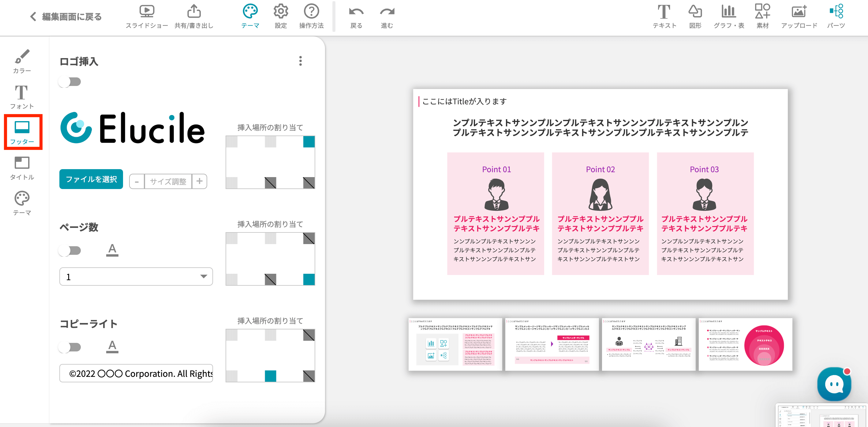The height and width of the screenshot is (427, 868).
Task: Click the copyright text input field
Action: pyautogui.click(x=136, y=373)
